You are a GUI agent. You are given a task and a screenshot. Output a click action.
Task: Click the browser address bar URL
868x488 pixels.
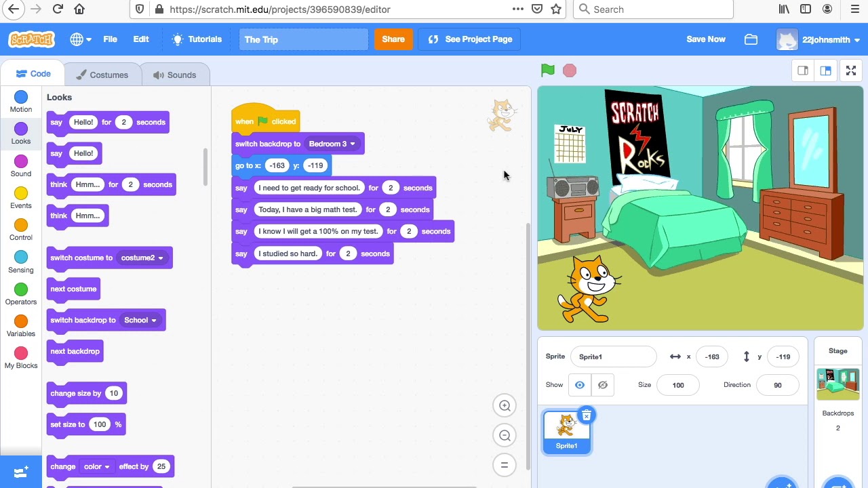[280, 9]
